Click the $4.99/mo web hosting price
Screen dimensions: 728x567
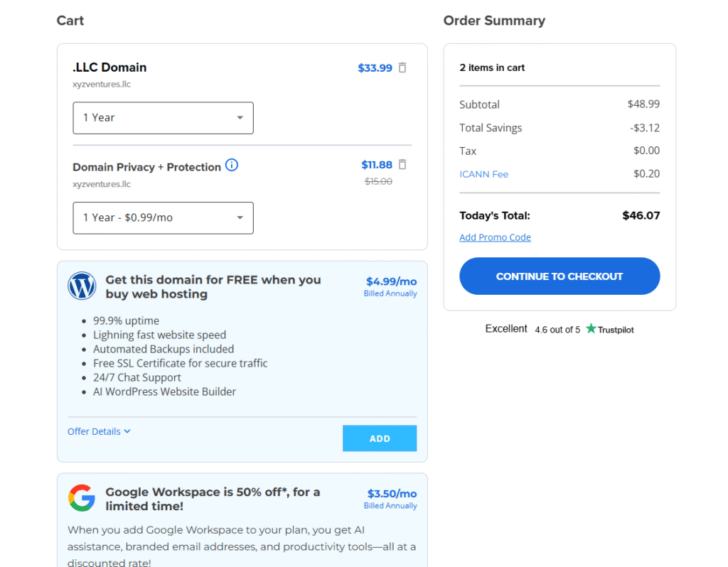pos(391,281)
